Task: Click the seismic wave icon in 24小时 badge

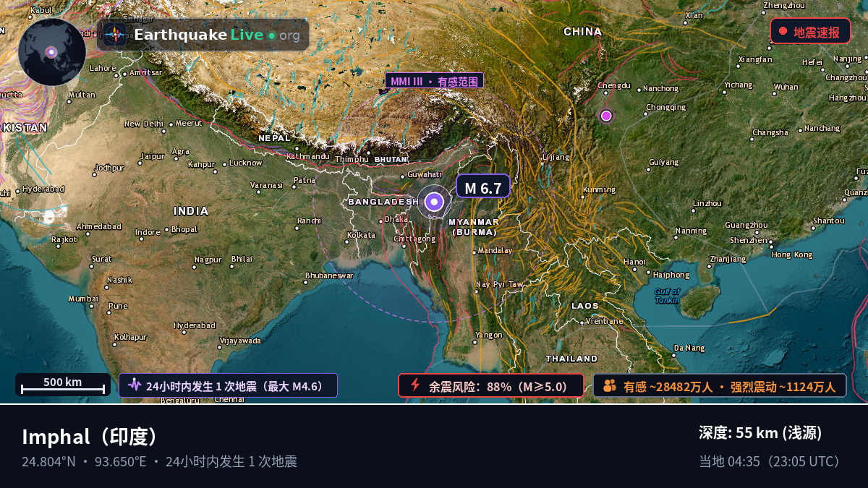Action: [134, 385]
